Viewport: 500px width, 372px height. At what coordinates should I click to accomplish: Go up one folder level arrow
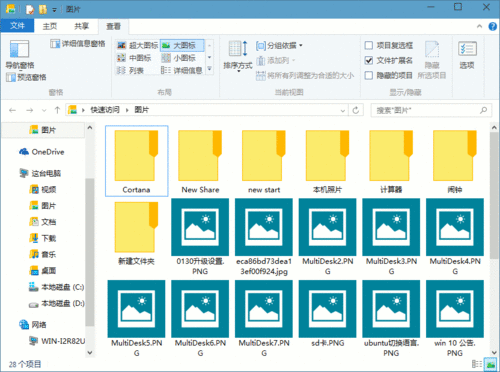57,110
